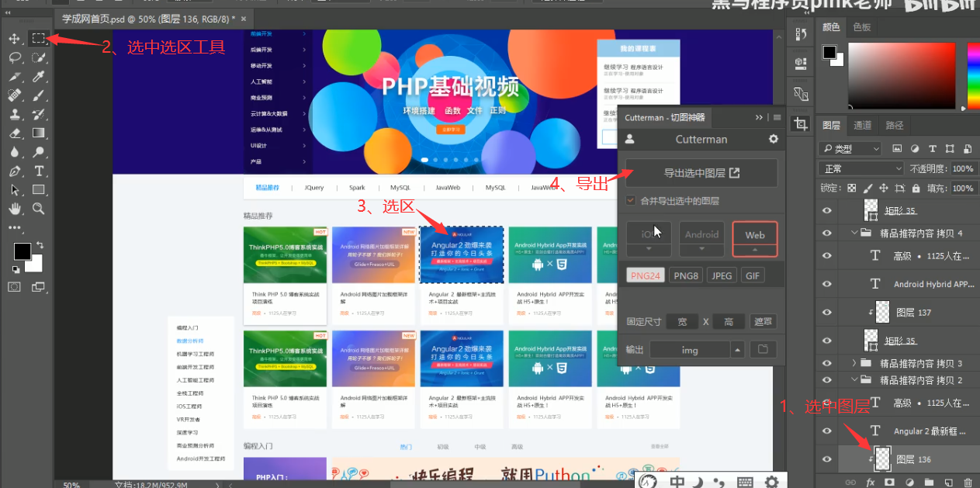Screen dimensions: 980x488
Task: Collapse the Cutterman panel with double arrows
Action: 759,117
